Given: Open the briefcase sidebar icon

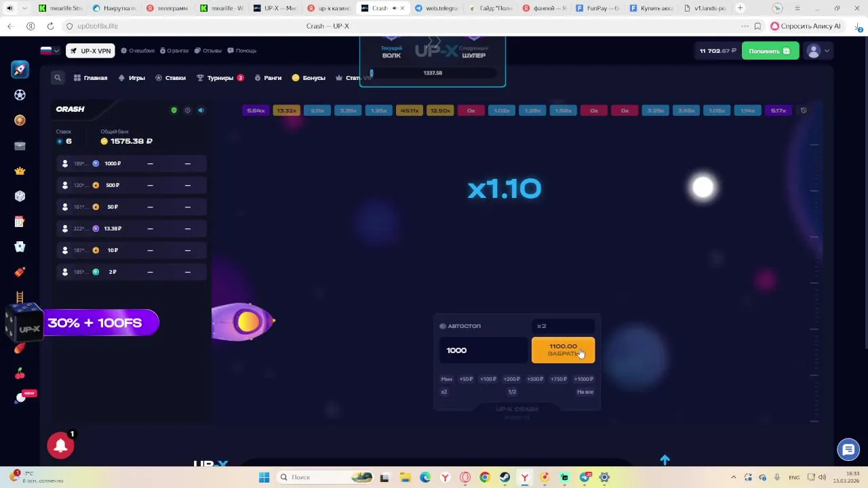Looking at the screenshot, I should point(20,145).
